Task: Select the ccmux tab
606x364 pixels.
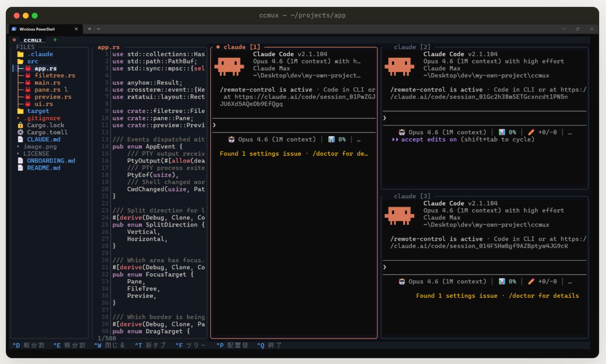Action: [x=32, y=40]
